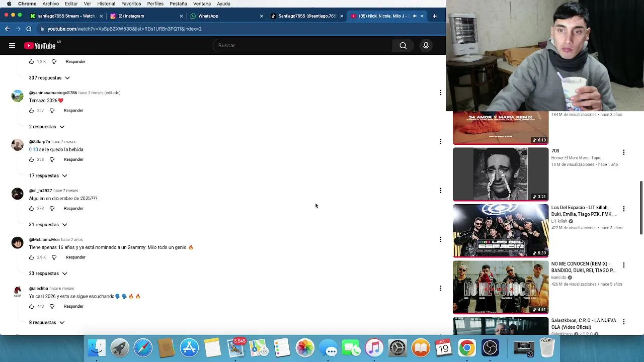Reload the page in Chrome
644x362 pixels.
[x=29, y=29]
